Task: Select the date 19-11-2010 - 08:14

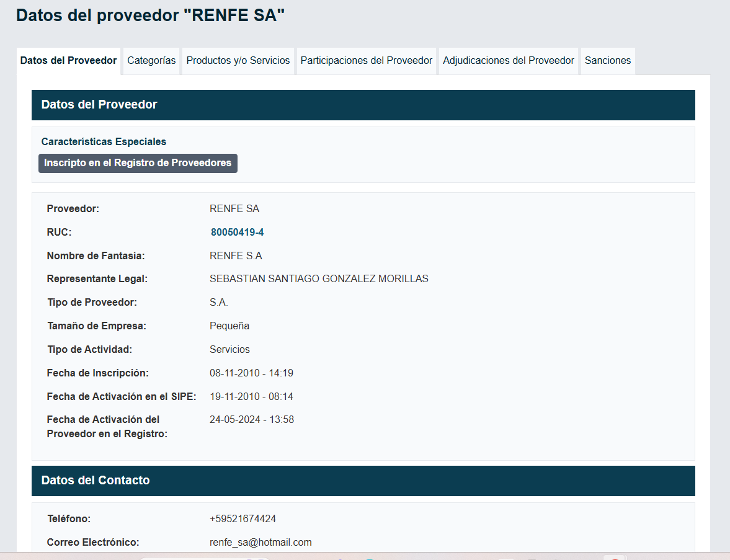Action: coord(251,397)
